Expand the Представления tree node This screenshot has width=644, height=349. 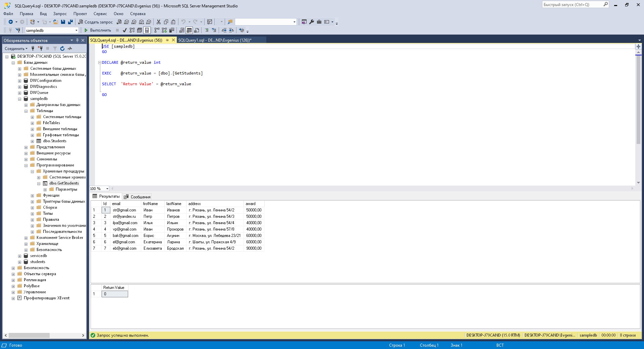[26, 147]
